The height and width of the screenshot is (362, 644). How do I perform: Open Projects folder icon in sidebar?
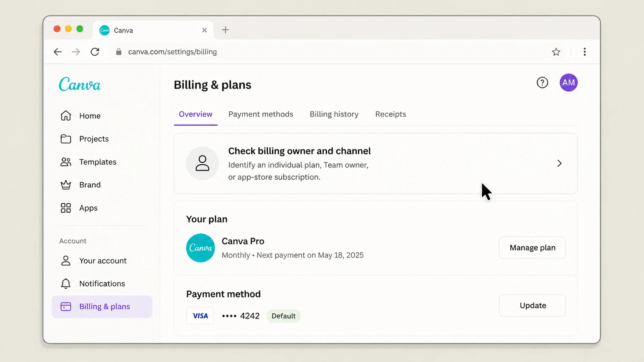click(x=66, y=139)
